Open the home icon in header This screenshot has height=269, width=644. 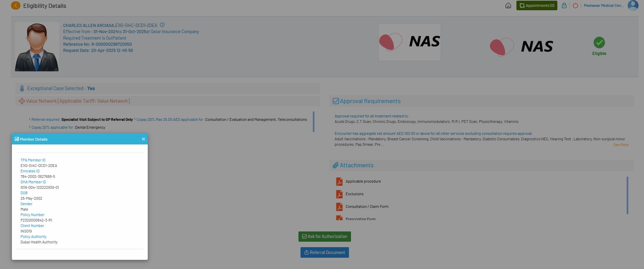click(x=508, y=6)
